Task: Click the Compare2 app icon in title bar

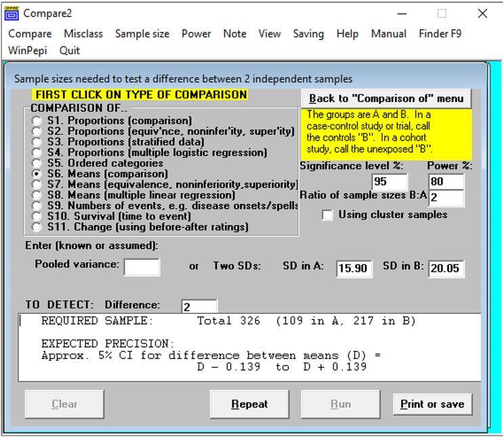Action: coord(12,14)
